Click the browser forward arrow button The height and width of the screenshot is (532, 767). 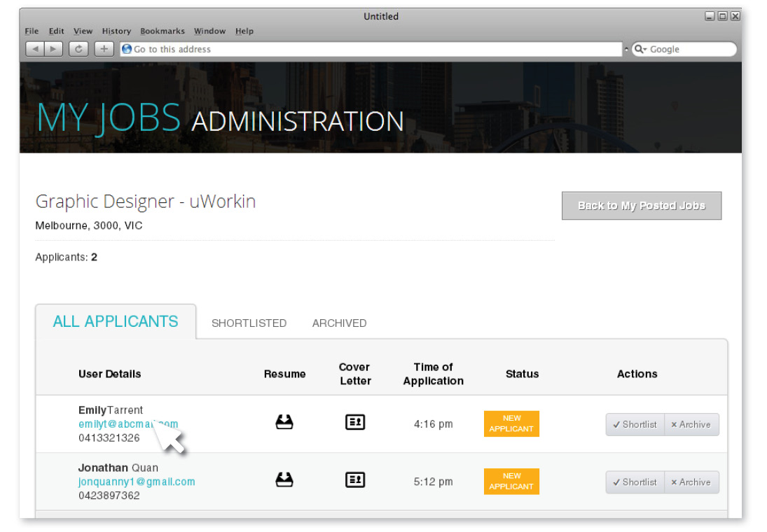coord(54,49)
